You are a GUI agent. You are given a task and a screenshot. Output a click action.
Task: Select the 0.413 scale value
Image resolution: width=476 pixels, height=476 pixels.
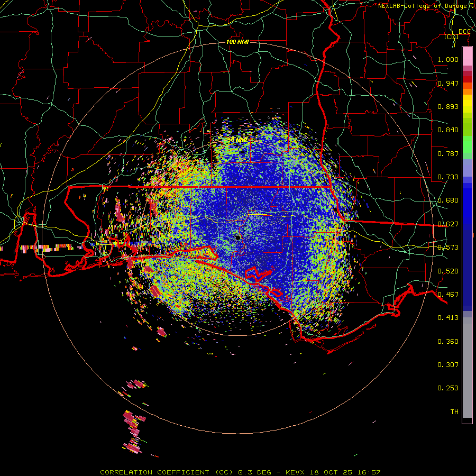(x=448, y=318)
